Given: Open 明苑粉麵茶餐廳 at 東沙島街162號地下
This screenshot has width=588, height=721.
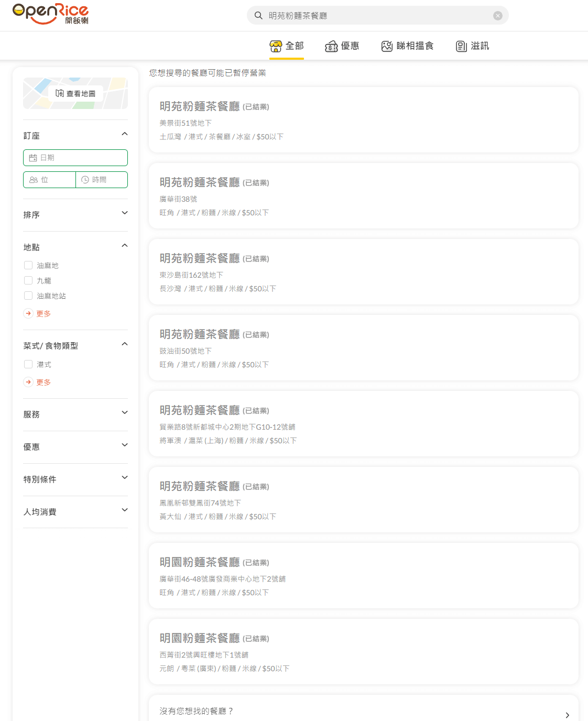Looking at the screenshot, I should 364,272.
